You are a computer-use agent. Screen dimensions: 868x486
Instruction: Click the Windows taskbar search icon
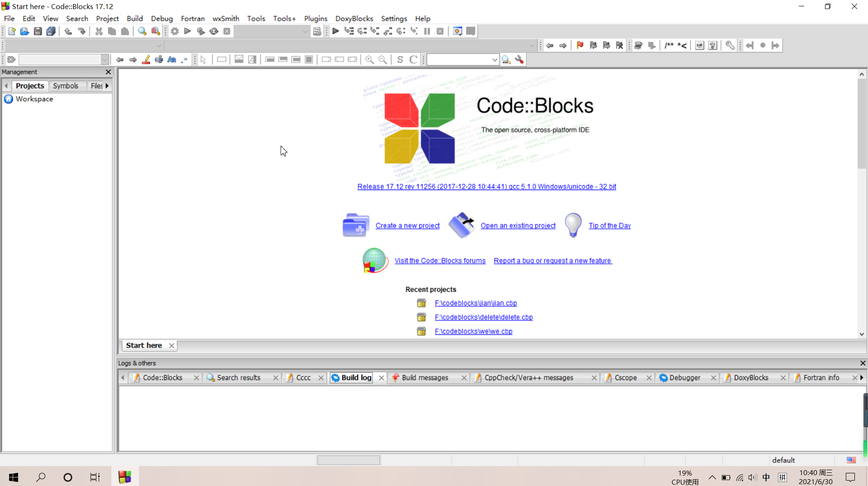click(x=41, y=477)
